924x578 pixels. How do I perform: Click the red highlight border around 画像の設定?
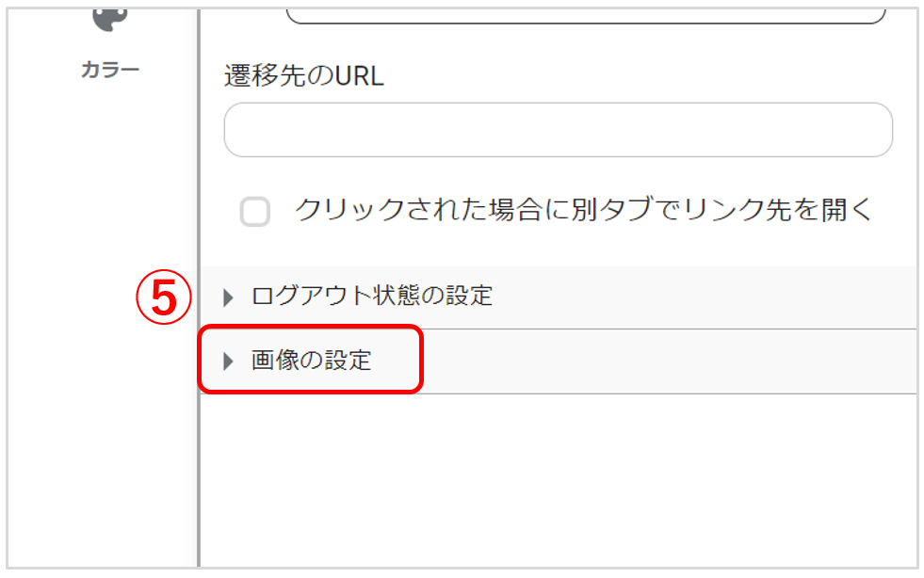click(311, 326)
